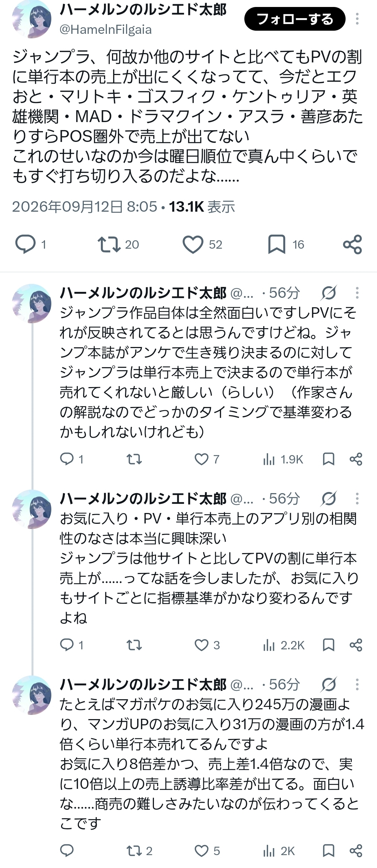Share the main post via share icon
This screenshot has height=868, width=377.
[x=353, y=244]
